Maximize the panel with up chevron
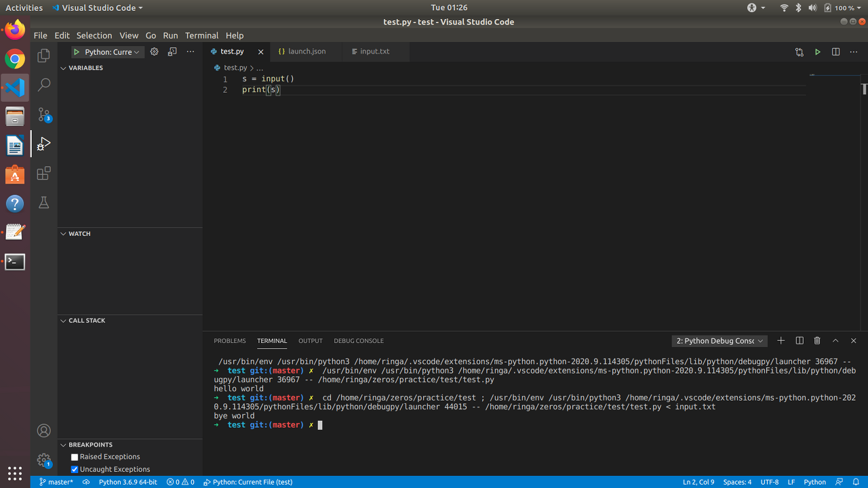The image size is (868, 488). click(835, 341)
